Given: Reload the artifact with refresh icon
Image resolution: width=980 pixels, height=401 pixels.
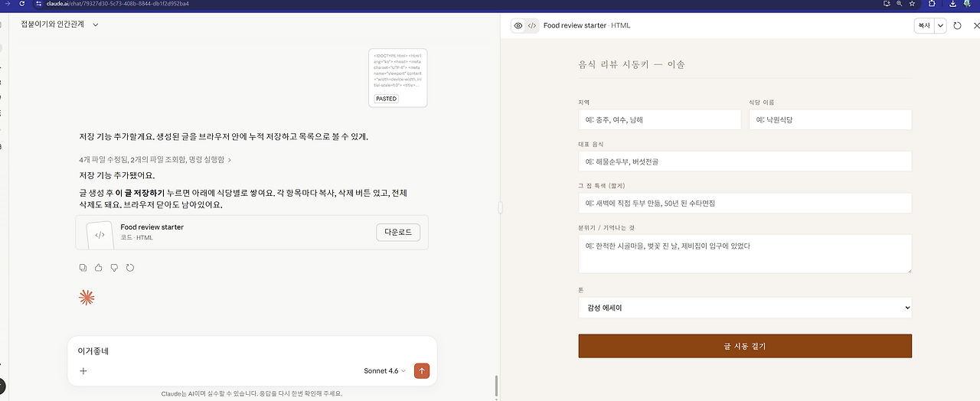Looking at the screenshot, I should coord(957,26).
